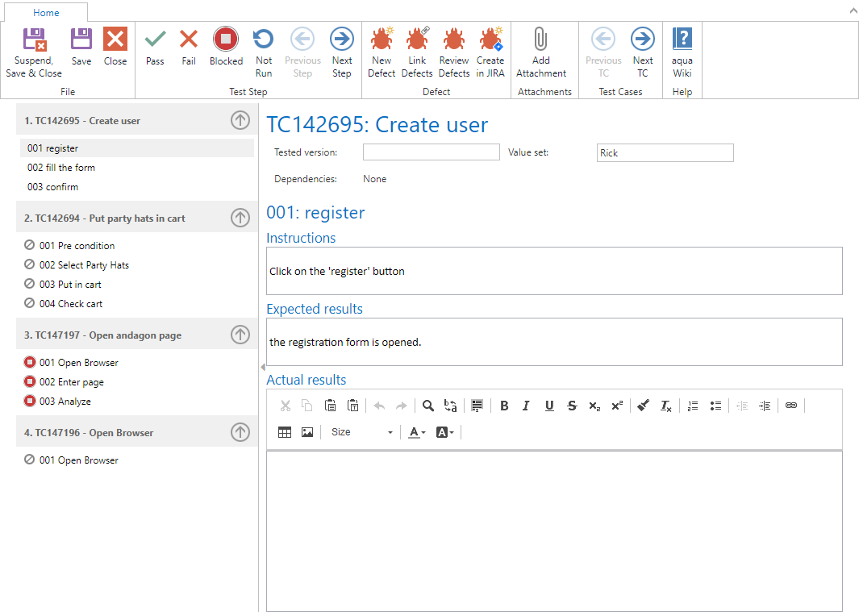Select step 002 fill the form

coord(61,168)
